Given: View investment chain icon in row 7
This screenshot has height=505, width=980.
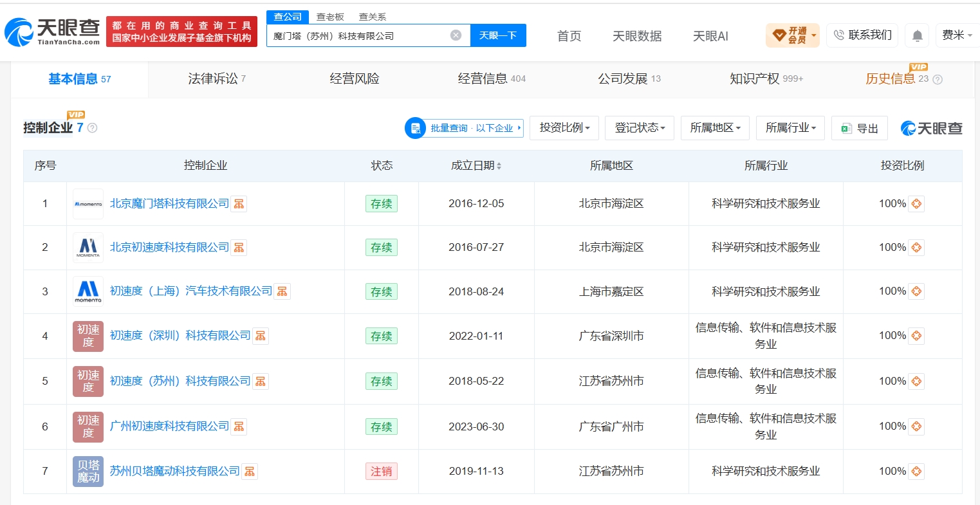Looking at the screenshot, I should [x=916, y=472].
